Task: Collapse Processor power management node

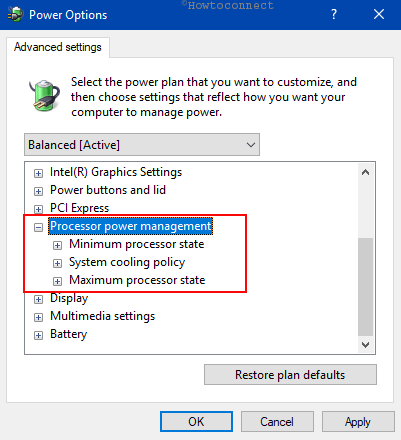Action: (38, 227)
